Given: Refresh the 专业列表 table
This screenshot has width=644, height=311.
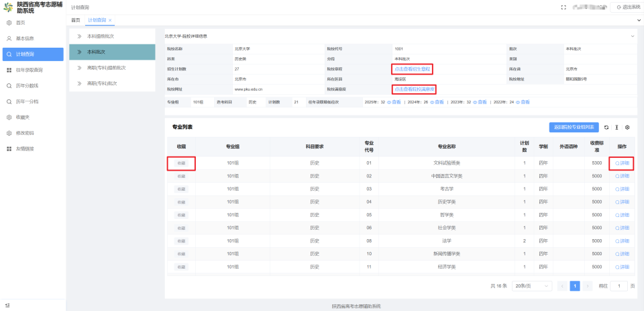Looking at the screenshot, I should click(x=606, y=128).
